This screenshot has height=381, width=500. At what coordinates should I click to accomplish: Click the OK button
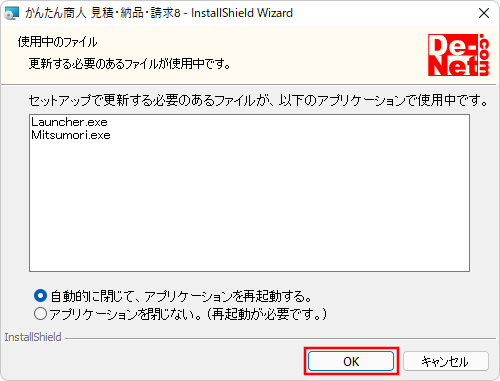point(351,361)
